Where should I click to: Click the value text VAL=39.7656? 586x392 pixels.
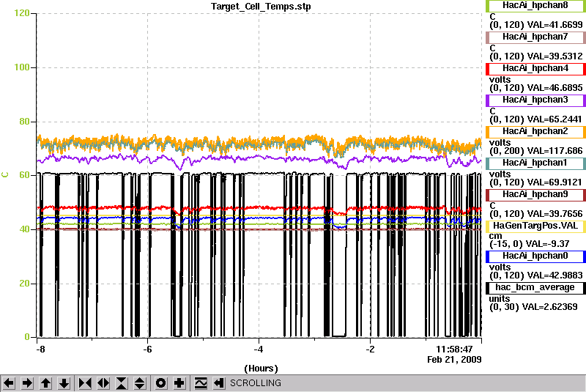(x=555, y=214)
